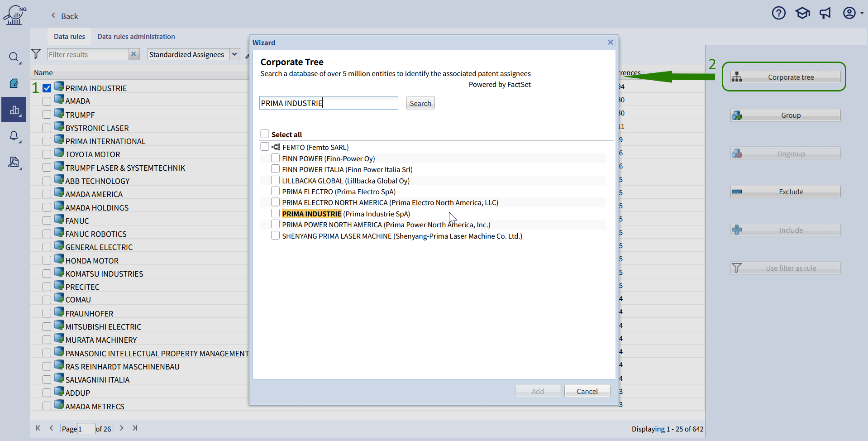The height and width of the screenshot is (441, 868).
Task: Open the bar chart sidebar icon
Action: click(14, 110)
